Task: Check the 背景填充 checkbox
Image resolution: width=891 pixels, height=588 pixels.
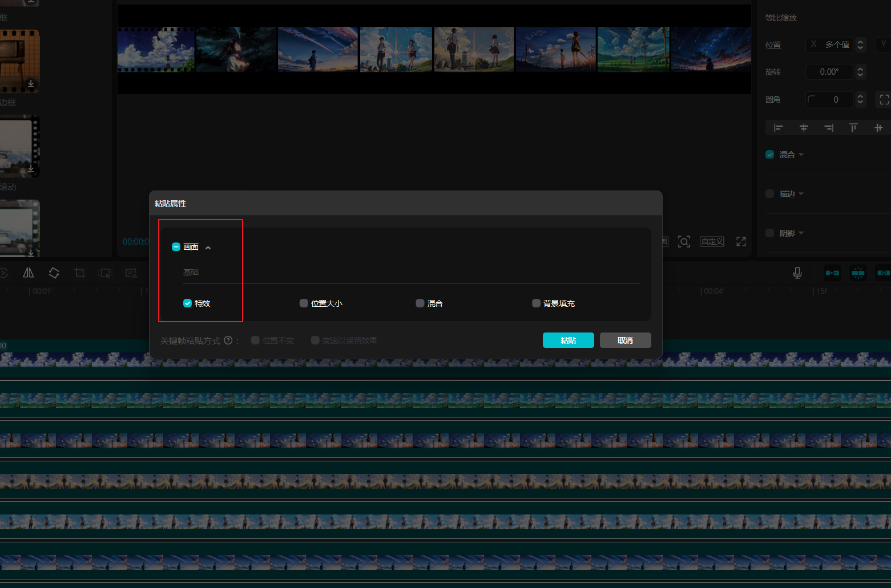Action: click(x=536, y=303)
